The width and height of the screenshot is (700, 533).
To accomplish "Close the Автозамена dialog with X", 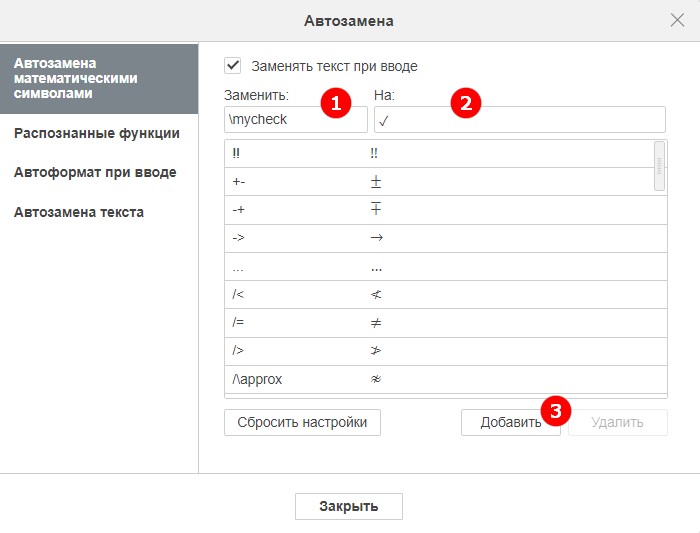I will pyautogui.click(x=677, y=20).
